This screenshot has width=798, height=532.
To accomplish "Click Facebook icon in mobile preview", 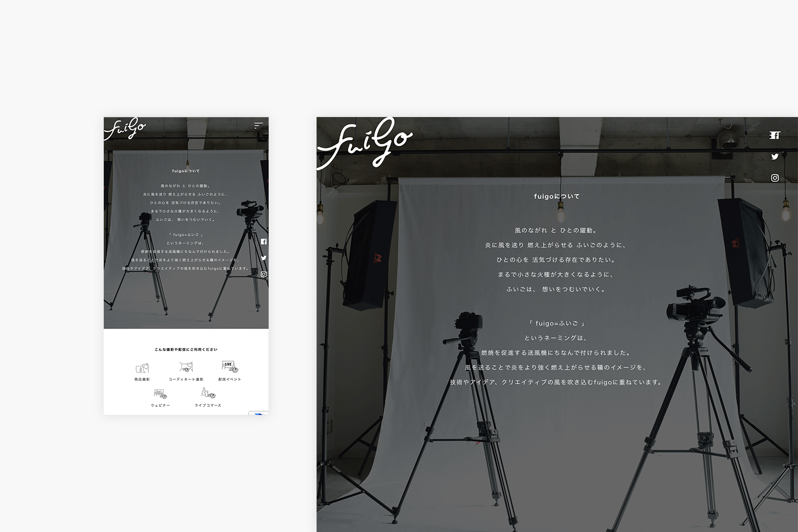I will coord(263,242).
